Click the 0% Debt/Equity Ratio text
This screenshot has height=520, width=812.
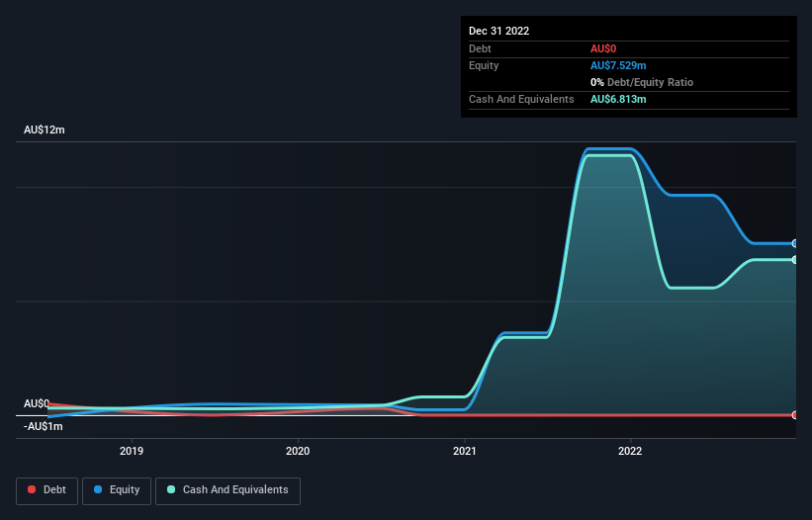[x=642, y=82]
